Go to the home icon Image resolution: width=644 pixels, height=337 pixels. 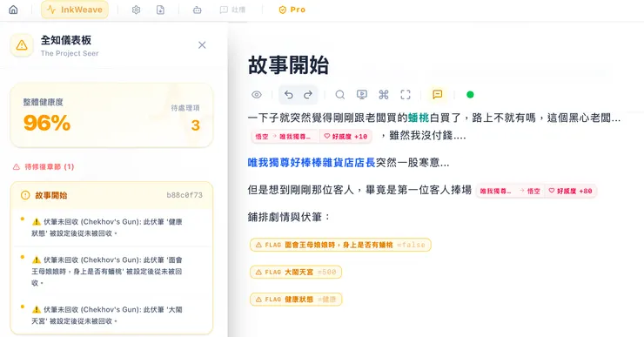click(x=14, y=10)
